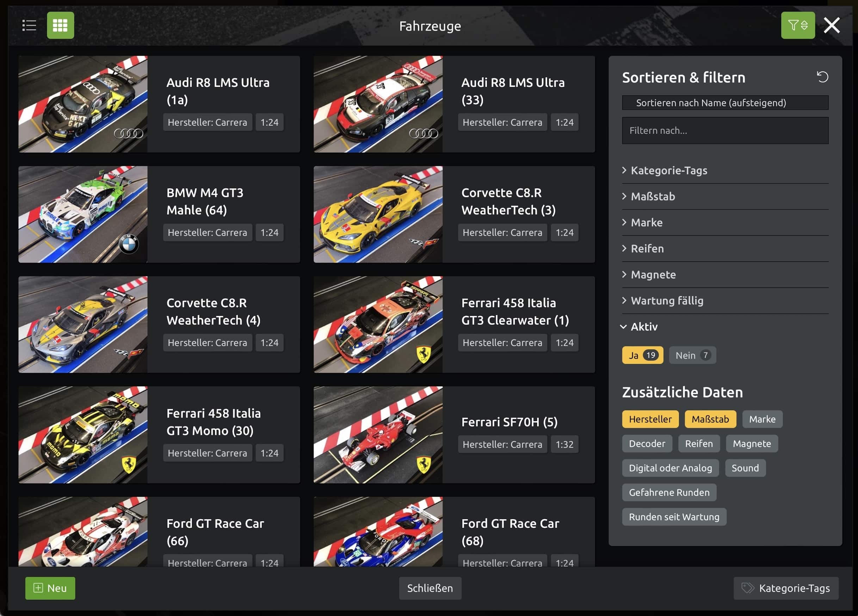Click Ferrari shield logo on SF70H (5) card
Viewport: 858px width, 616px height.
point(423,464)
